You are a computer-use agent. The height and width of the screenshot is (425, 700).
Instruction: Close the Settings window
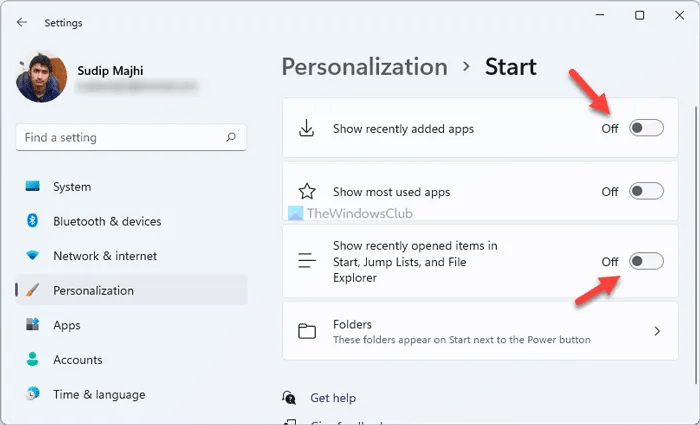click(x=679, y=15)
